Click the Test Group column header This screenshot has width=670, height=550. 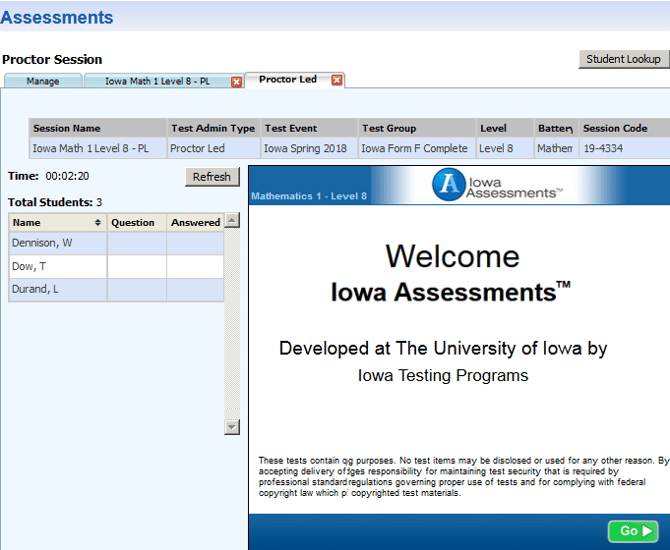(417, 128)
